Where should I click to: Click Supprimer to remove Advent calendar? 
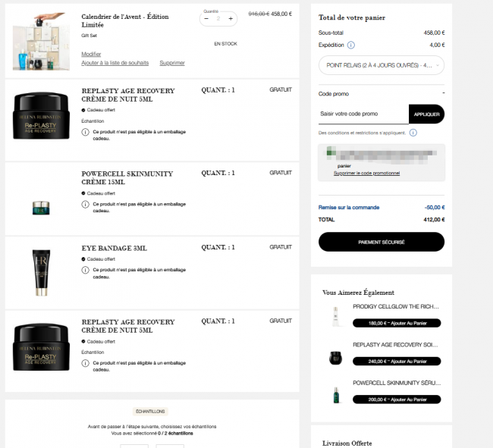tap(172, 63)
